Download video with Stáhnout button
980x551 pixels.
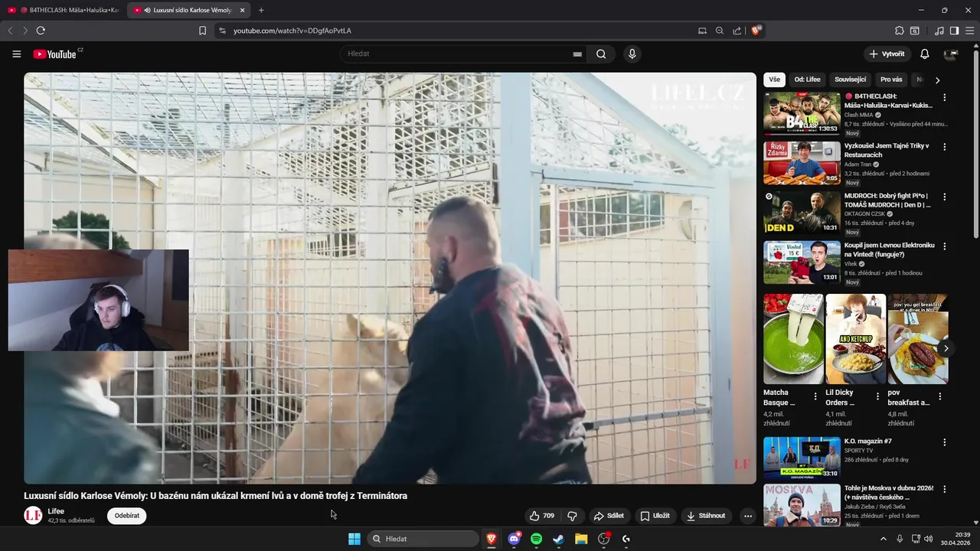(x=706, y=516)
